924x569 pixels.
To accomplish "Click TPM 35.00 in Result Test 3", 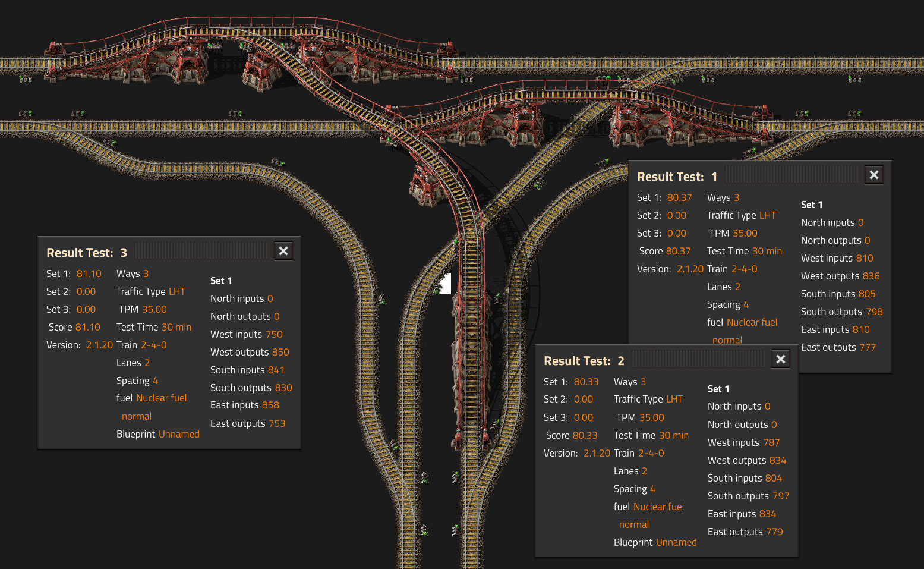I will tap(143, 309).
